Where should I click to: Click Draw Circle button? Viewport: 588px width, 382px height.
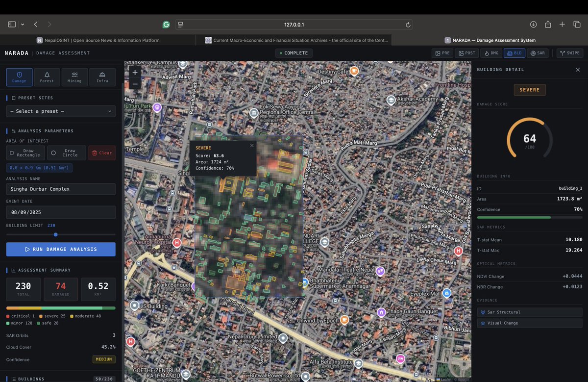click(x=67, y=153)
